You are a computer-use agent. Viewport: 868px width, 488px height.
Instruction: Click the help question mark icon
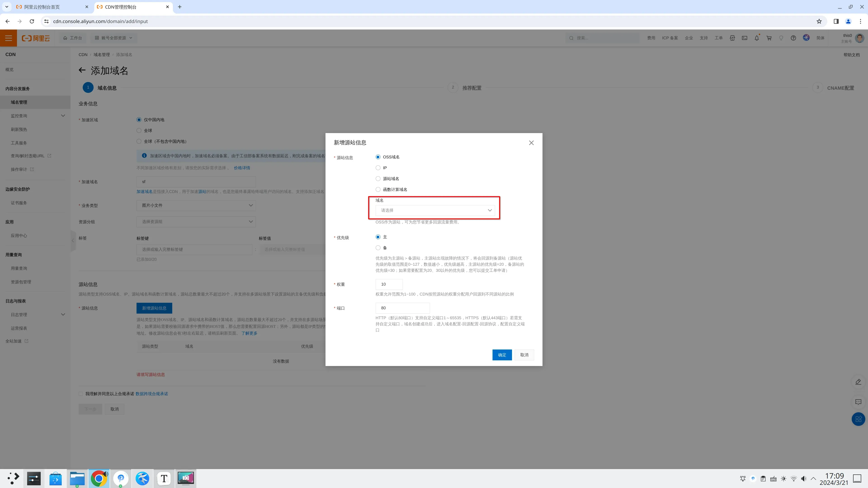[x=793, y=38]
